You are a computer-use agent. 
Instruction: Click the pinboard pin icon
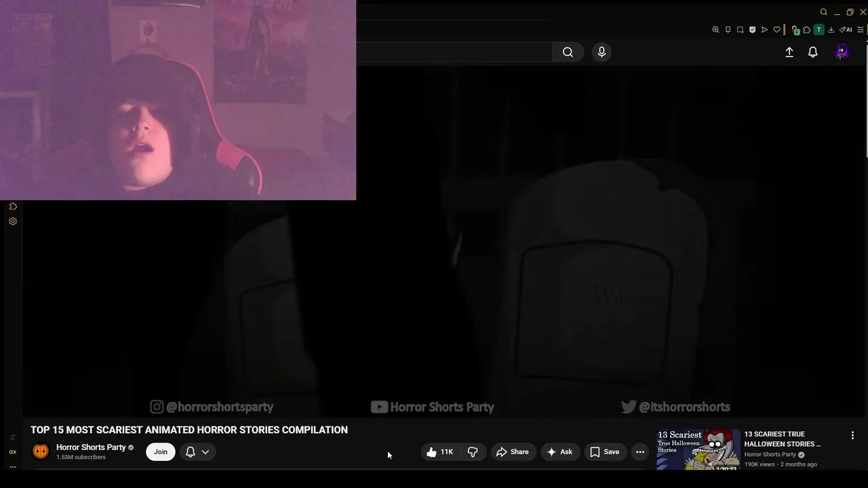point(728,30)
